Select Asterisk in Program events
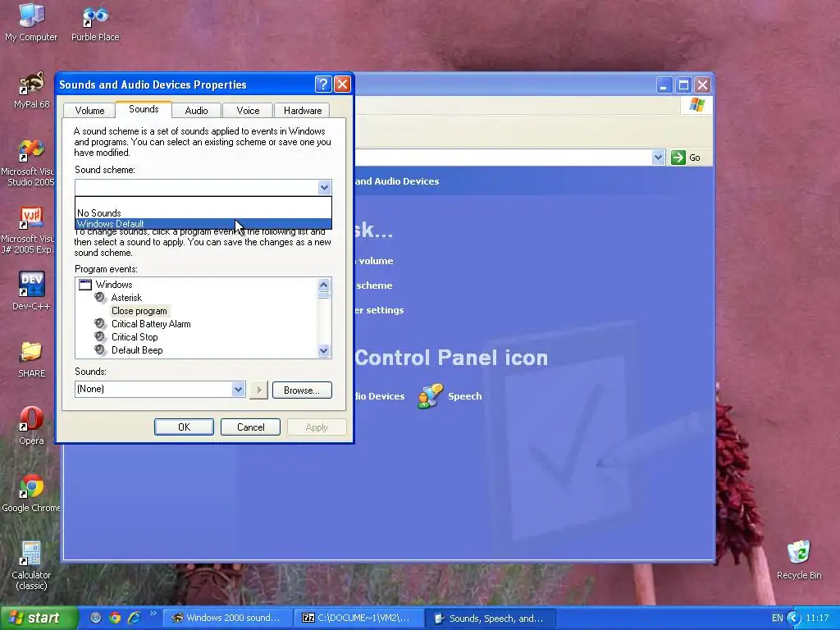The height and width of the screenshot is (630, 840). pyautogui.click(x=126, y=297)
